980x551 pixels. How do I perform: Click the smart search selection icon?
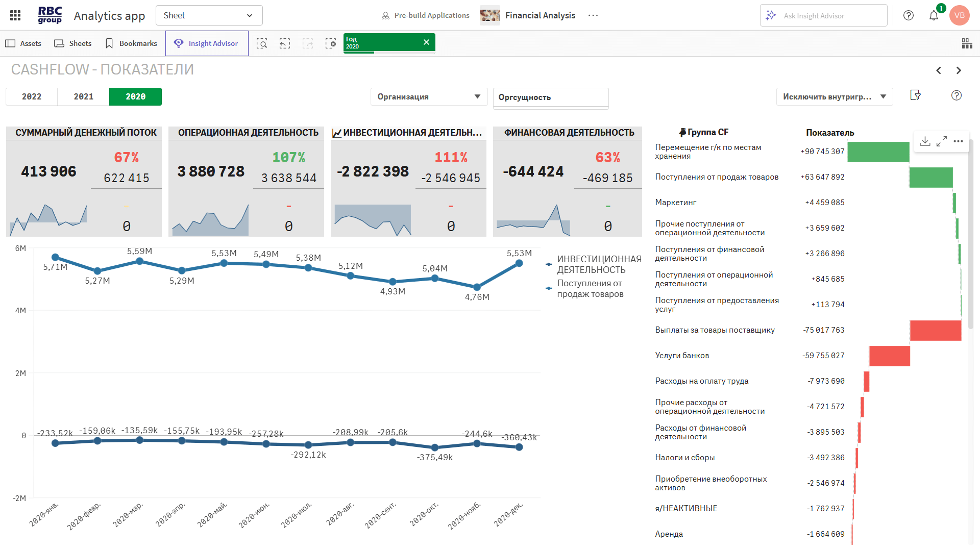[262, 43]
